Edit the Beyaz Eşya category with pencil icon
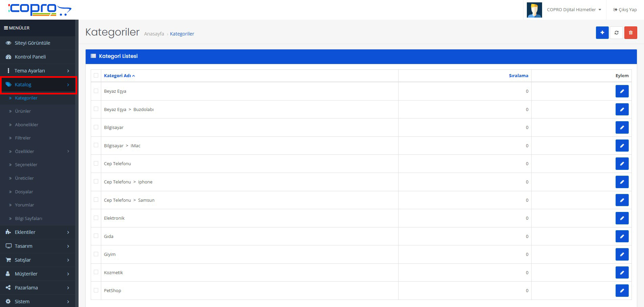Viewport: 644px width, 307px height. (x=622, y=91)
